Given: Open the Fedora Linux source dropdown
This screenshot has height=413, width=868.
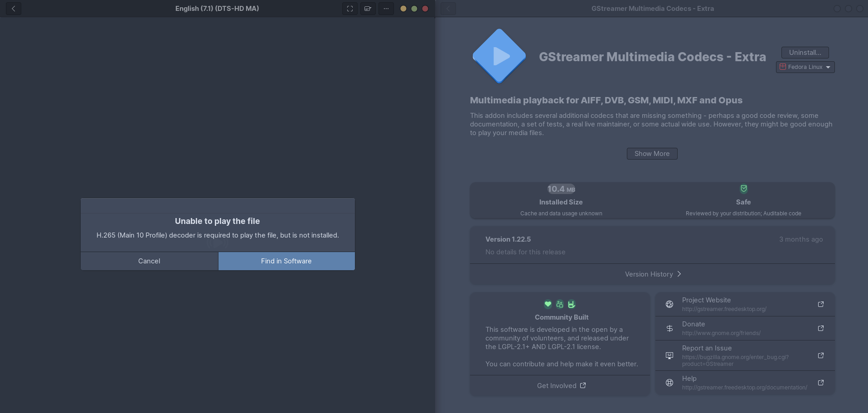Looking at the screenshot, I should (x=805, y=67).
